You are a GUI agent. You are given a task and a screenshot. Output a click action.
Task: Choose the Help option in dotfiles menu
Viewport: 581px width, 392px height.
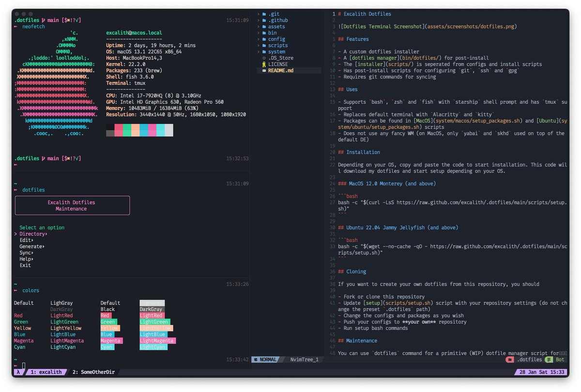(27, 259)
